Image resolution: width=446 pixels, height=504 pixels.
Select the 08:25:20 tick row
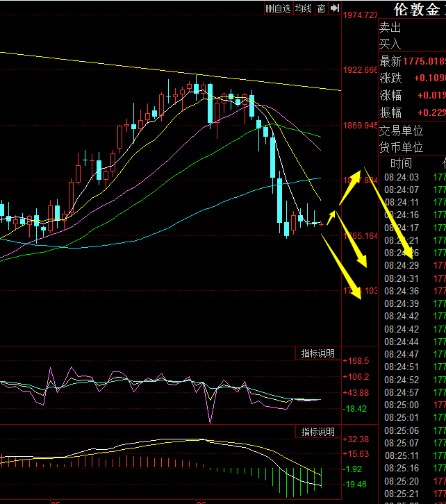tap(413, 481)
